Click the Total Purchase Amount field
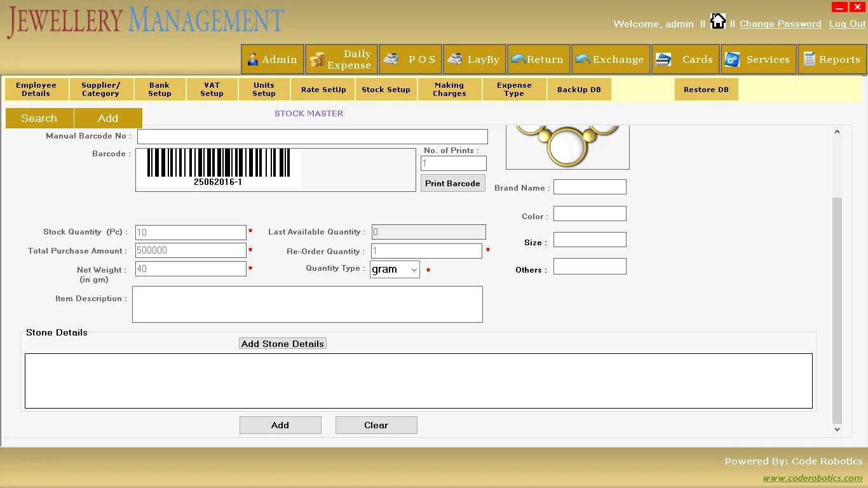Viewport: 868px width, 488px height. click(x=191, y=250)
